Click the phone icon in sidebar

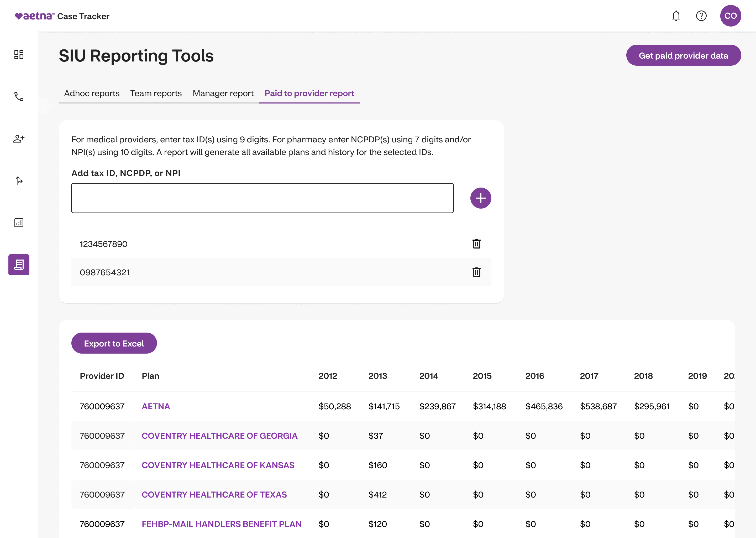click(x=19, y=97)
